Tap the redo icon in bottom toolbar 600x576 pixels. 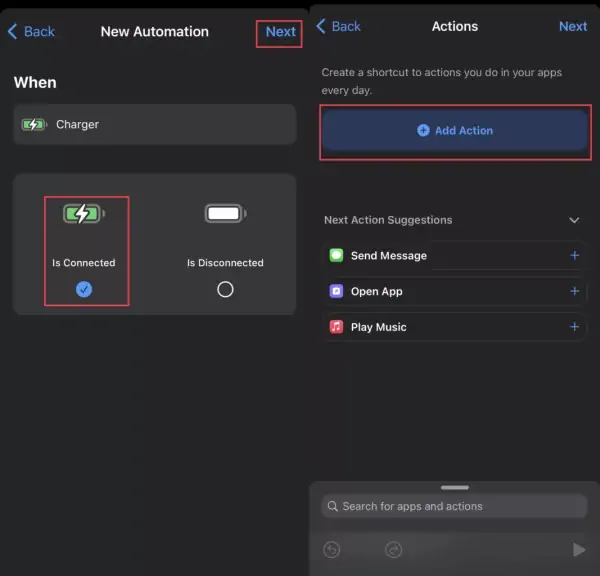[x=393, y=550]
